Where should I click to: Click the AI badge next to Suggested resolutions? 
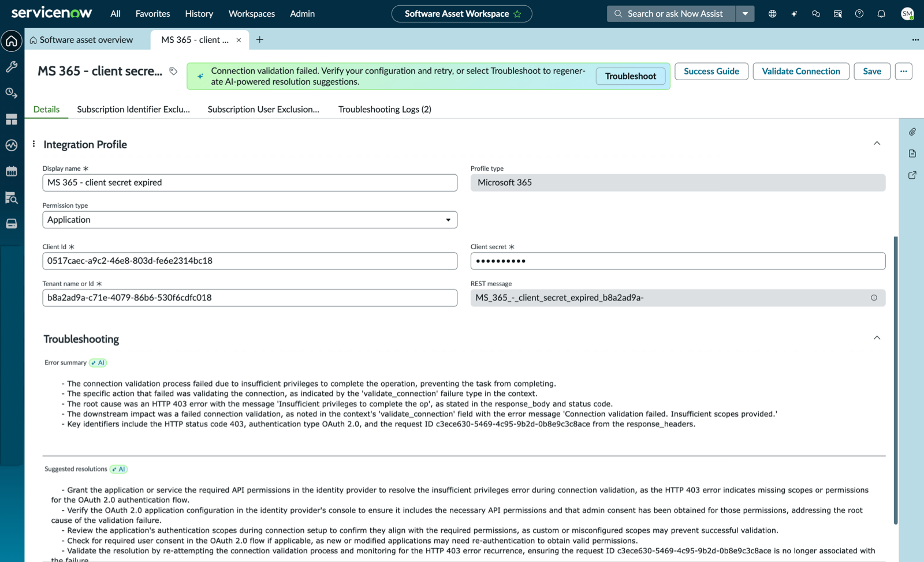click(118, 469)
